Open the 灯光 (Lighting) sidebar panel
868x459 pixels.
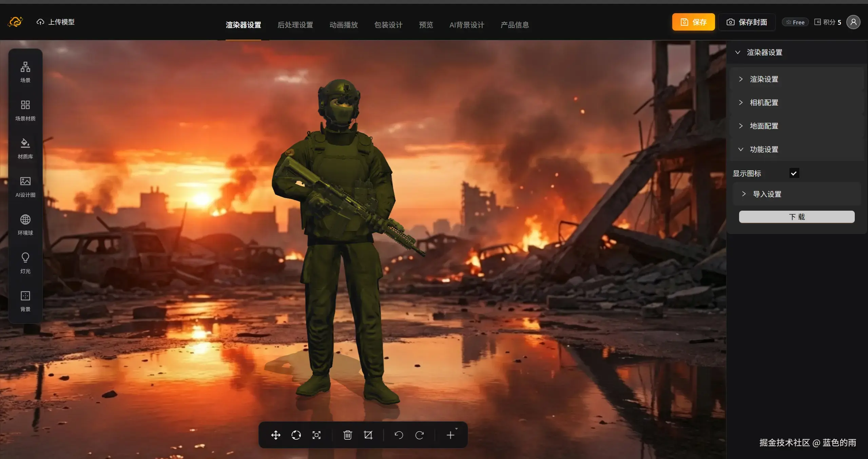[25, 263]
